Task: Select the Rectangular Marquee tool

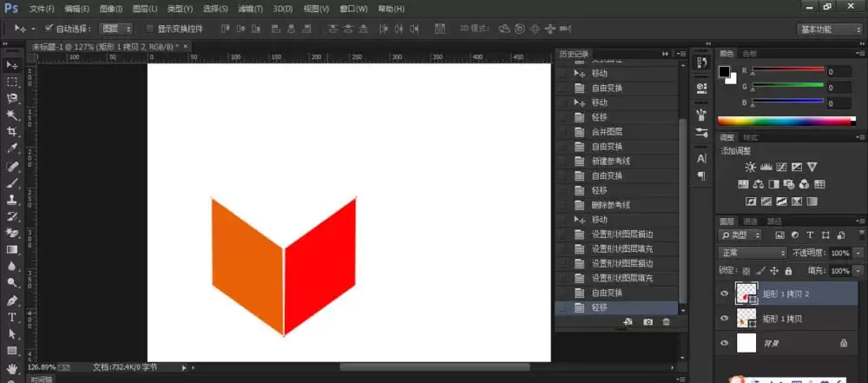Action: 11,82
